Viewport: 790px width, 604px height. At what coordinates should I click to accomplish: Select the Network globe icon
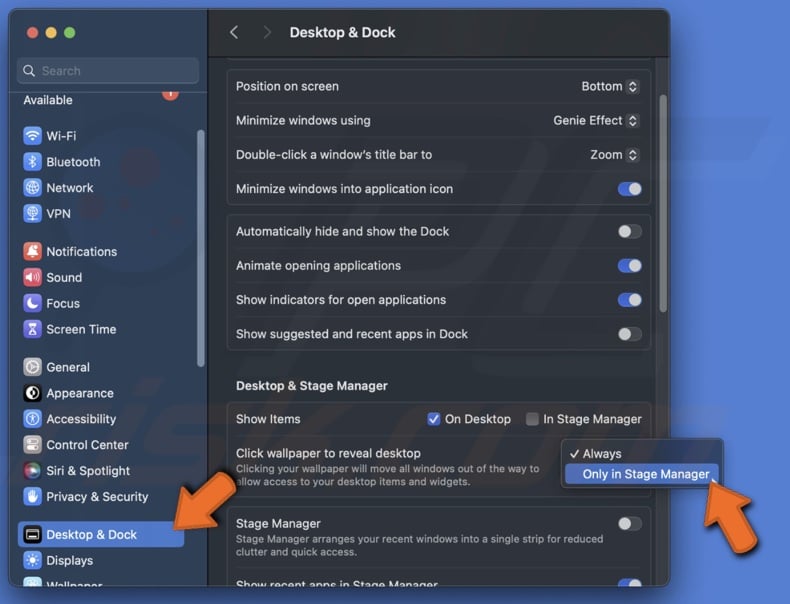pyautogui.click(x=32, y=187)
